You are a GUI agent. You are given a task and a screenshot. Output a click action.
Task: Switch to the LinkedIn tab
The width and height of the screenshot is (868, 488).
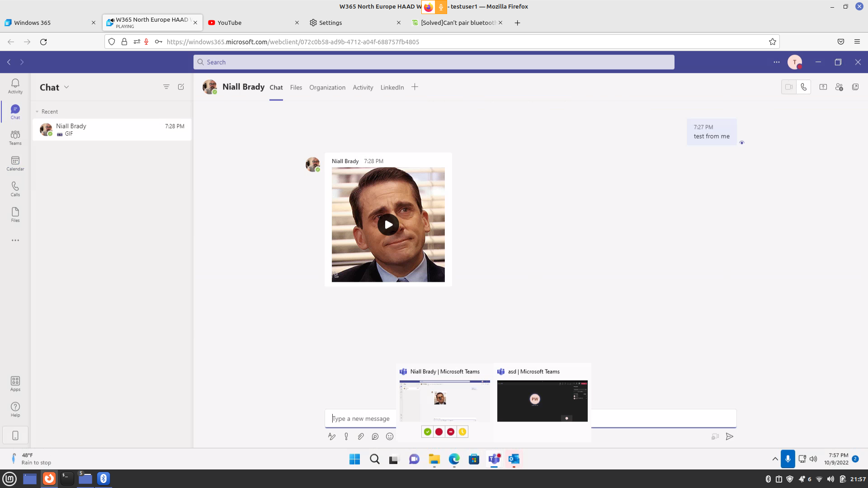[392, 87]
